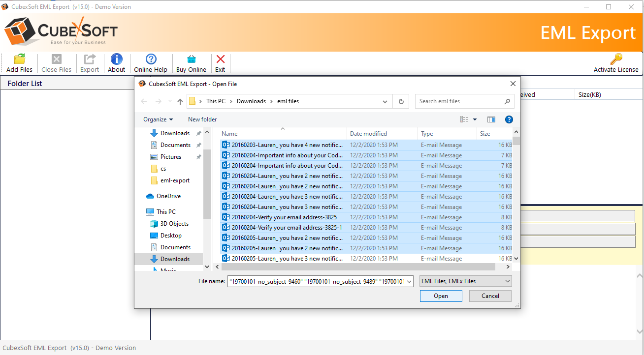
Task: Expand the address bar history dropdown
Action: pyautogui.click(x=385, y=101)
